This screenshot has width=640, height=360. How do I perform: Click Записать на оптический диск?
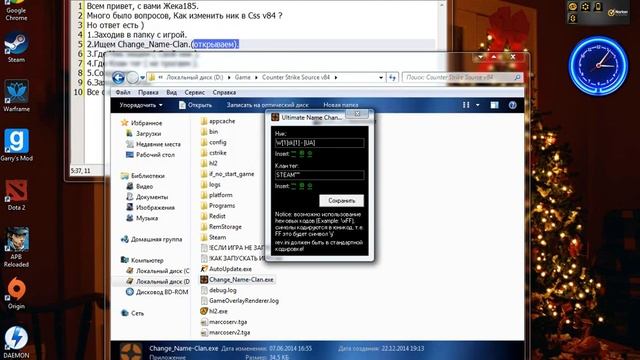268,105
